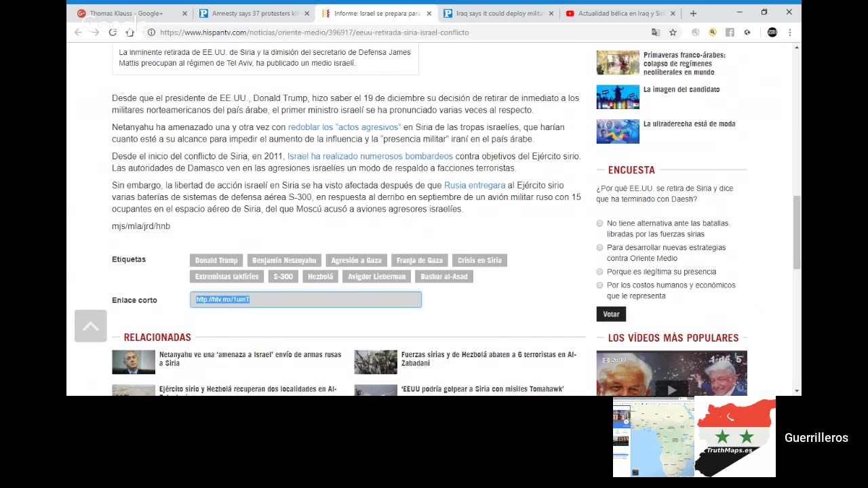Screen dimensions: 868x488
Task: Open the translate page icon
Action: tap(655, 32)
